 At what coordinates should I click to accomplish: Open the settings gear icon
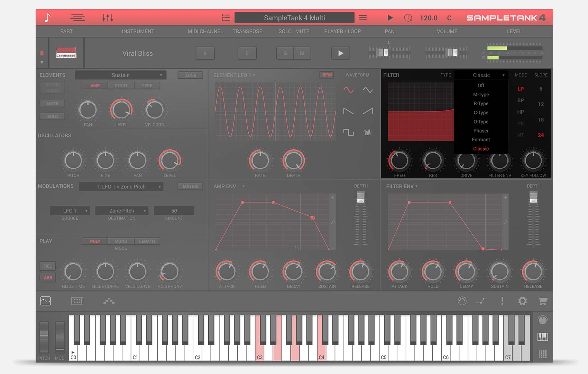point(522,301)
